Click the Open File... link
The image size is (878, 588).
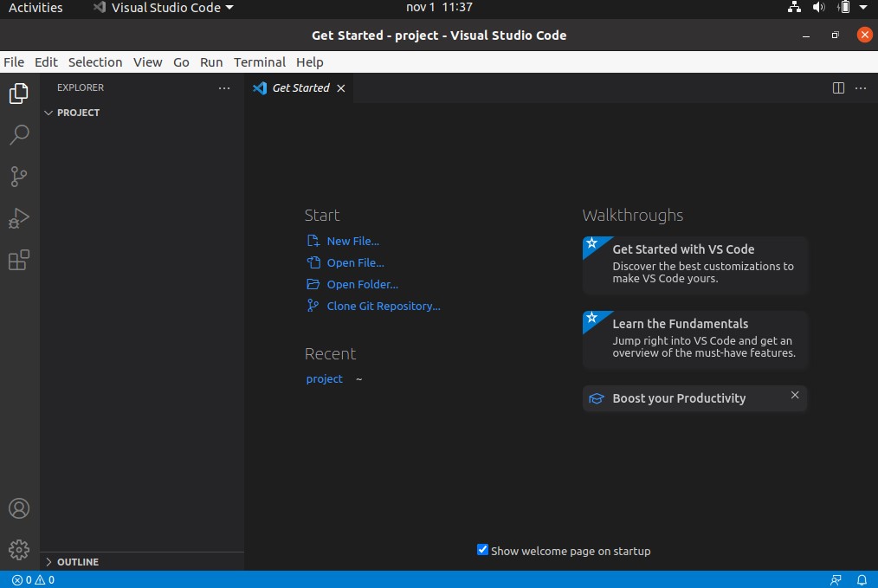coord(356,262)
